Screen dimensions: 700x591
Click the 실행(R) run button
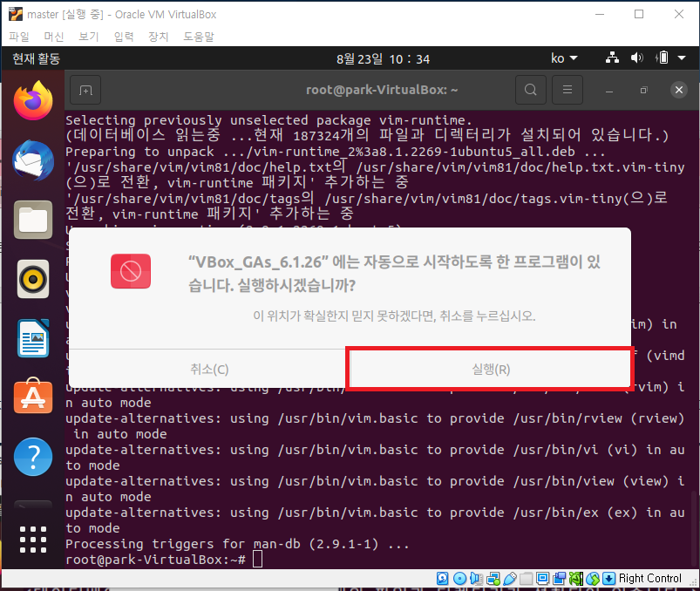click(x=490, y=369)
